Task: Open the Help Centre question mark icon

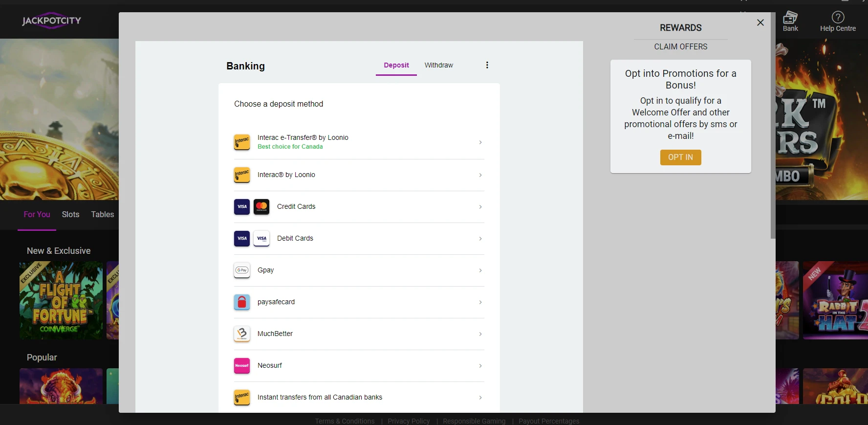Action: click(x=838, y=17)
